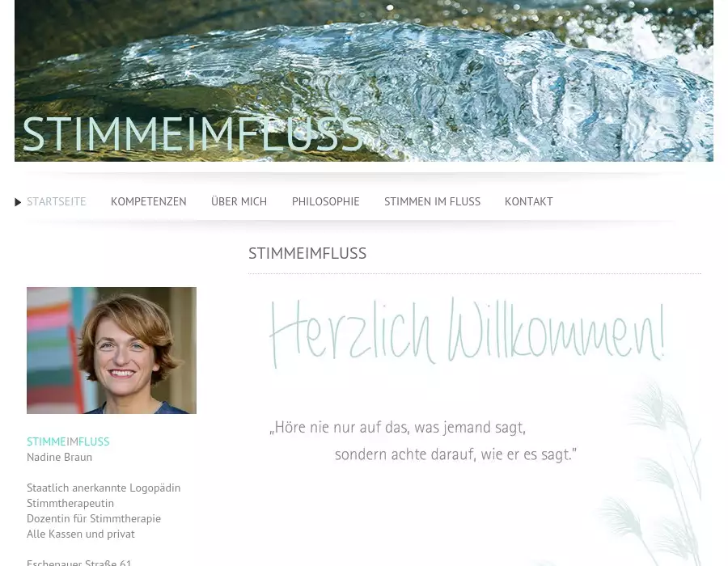The height and width of the screenshot is (566, 728).
Task: Click the flowing water header image
Action: (x=364, y=81)
